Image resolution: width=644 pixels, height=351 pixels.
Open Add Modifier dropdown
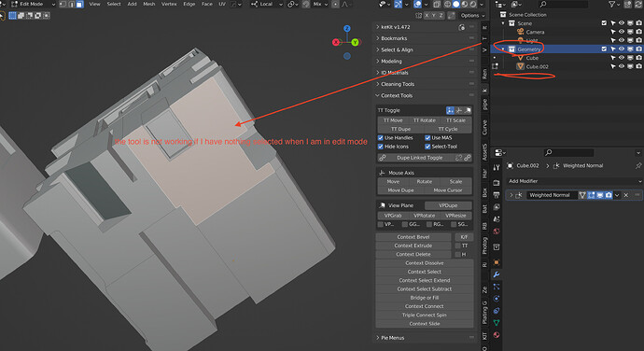pyautogui.click(x=574, y=181)
